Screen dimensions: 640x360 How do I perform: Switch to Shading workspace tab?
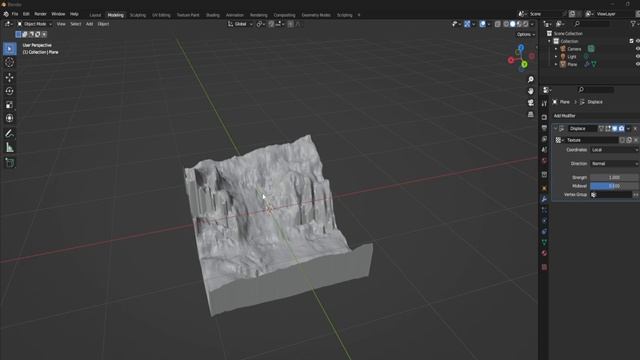[213, 15]
